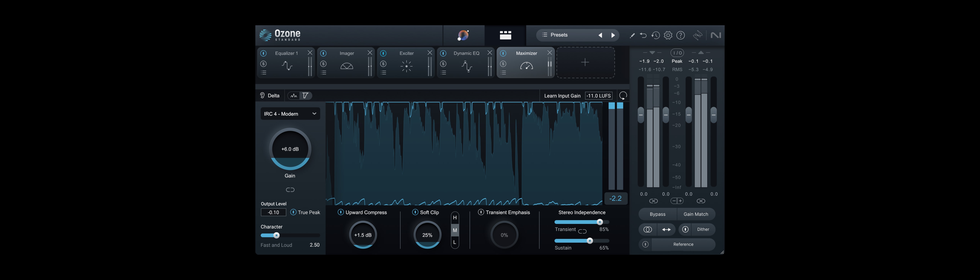980x280 pixels.
Task: Adjust the Character slider handle
Action: [x=277, y=236]
